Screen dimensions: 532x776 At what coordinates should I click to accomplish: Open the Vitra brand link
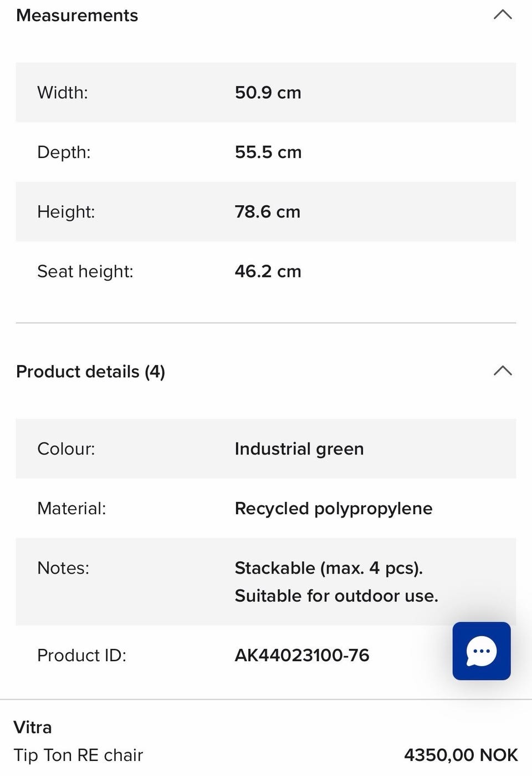33,727
